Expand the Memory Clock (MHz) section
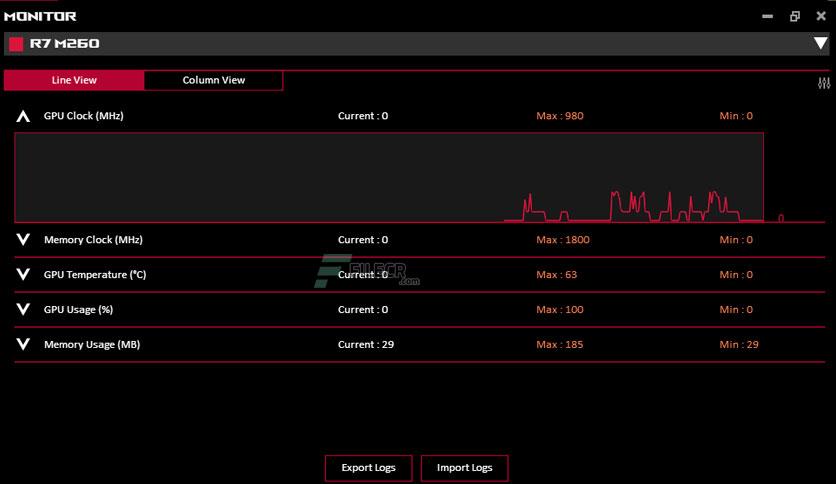 [x=23, y=239]
